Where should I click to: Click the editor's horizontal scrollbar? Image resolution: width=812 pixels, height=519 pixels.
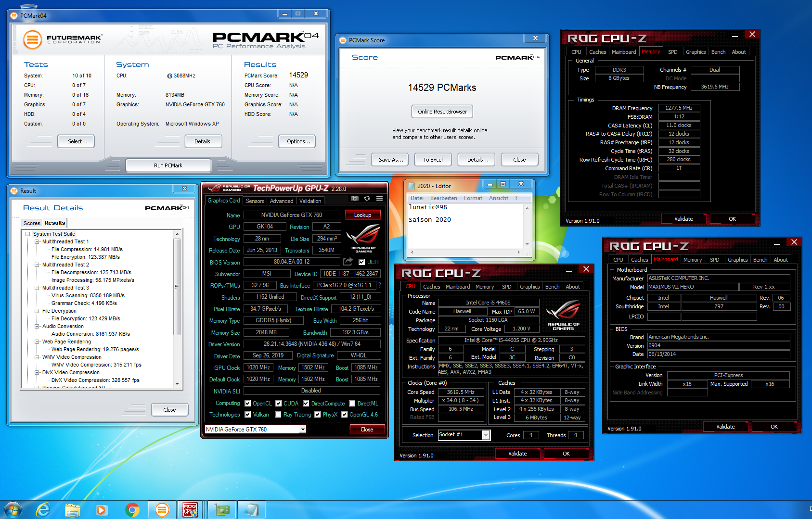coord(465,252)
